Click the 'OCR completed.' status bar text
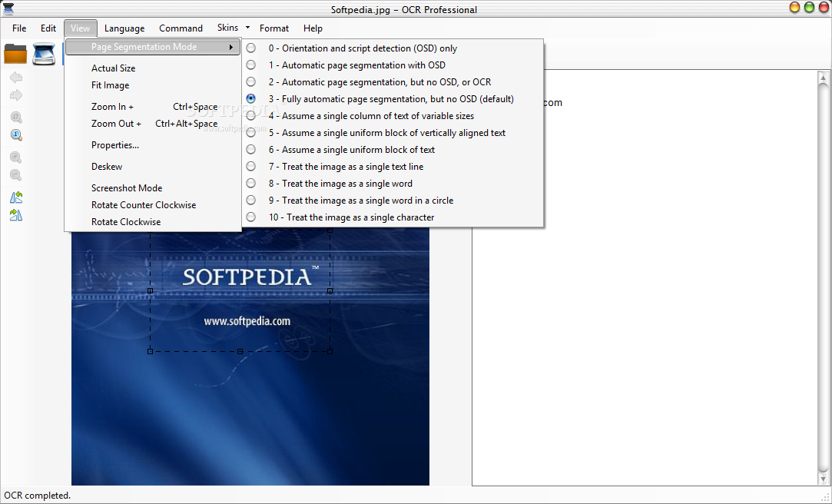This screenshot has height=504, width=832. click(x=37, y=496)
